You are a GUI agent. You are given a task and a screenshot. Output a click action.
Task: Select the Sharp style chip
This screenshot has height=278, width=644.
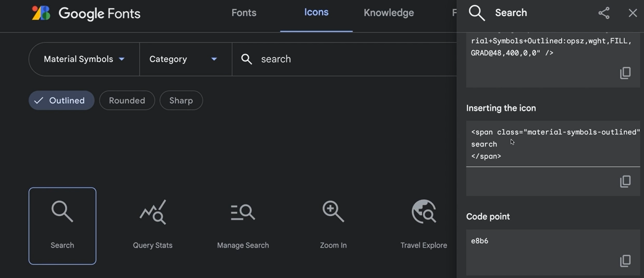181,101
